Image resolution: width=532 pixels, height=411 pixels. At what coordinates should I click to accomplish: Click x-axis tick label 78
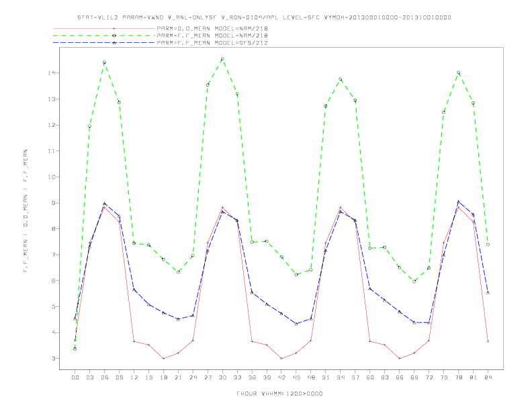pos(459,377)
